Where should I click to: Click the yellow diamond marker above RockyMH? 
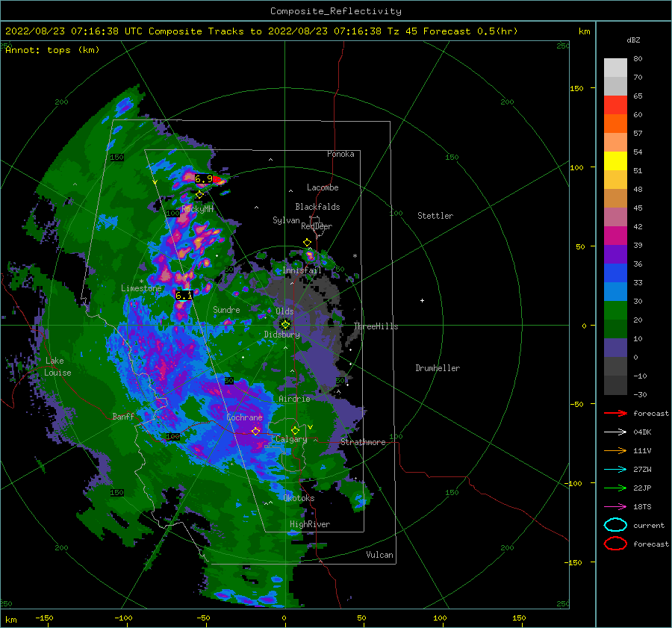199,195
